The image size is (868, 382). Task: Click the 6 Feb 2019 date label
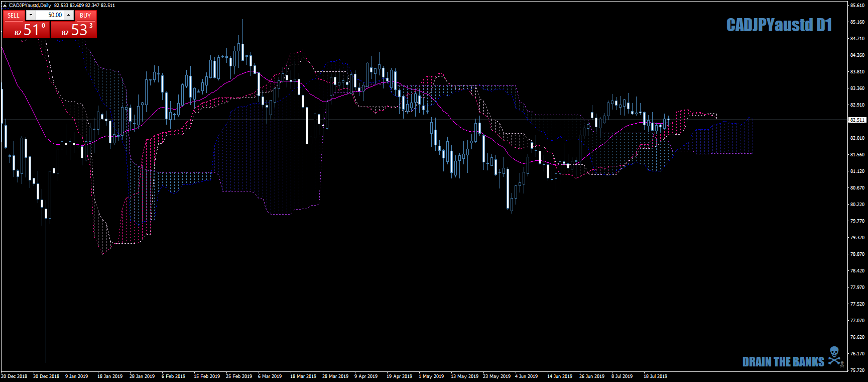click(x=174, y=376)
